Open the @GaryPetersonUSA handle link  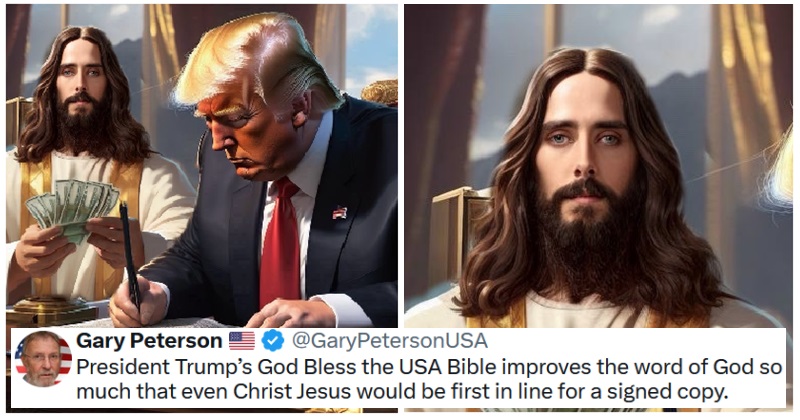click(x=389, y=341)
